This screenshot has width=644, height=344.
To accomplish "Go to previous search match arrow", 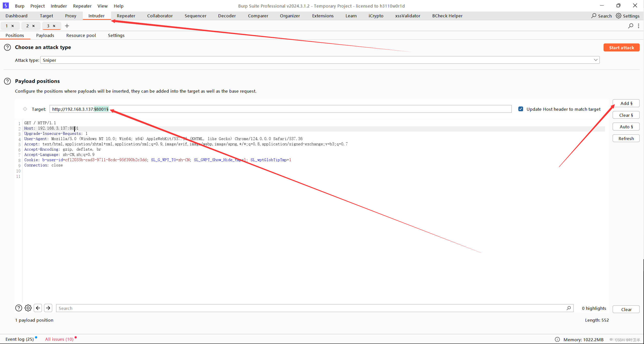I will [38, 308].
